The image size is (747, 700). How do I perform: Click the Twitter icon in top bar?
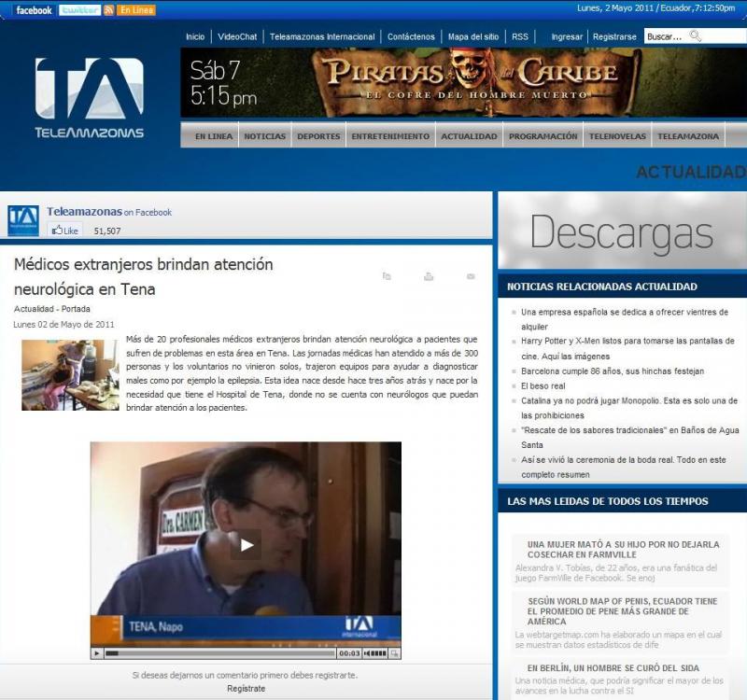[79, 9]
